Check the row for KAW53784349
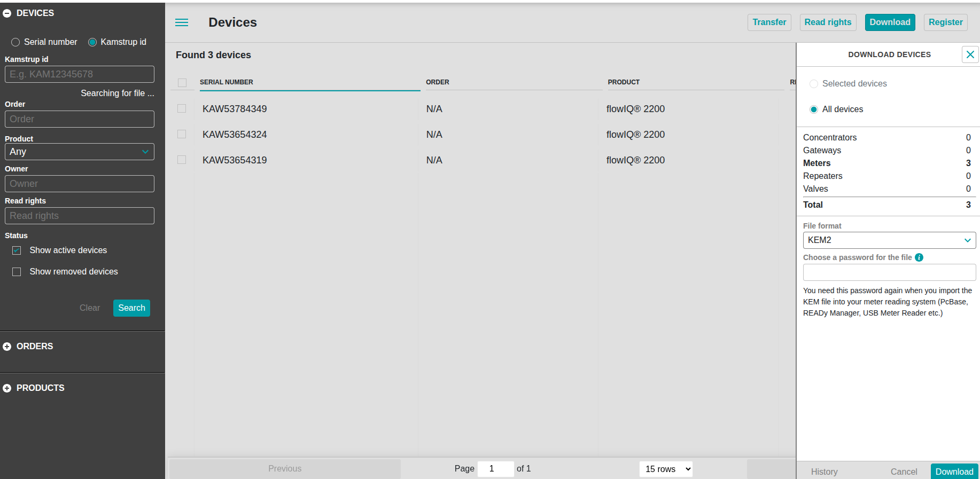The width and height of the screenshot is (980, 479). coord(182,109)
